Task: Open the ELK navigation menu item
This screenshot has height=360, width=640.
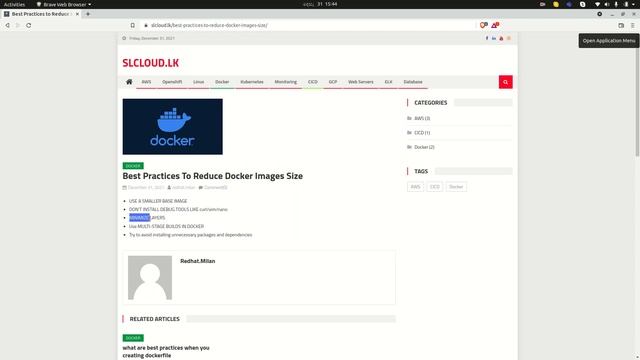Action: [388, 82]
